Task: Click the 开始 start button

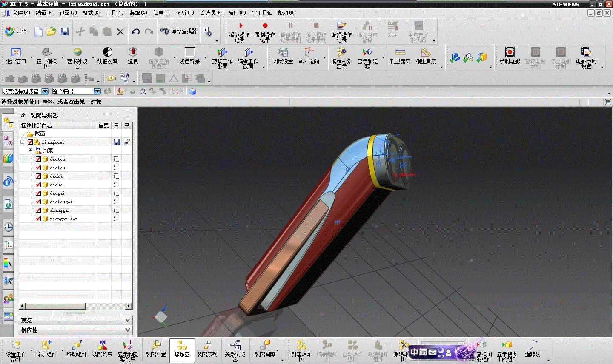Action: [18, 31]
